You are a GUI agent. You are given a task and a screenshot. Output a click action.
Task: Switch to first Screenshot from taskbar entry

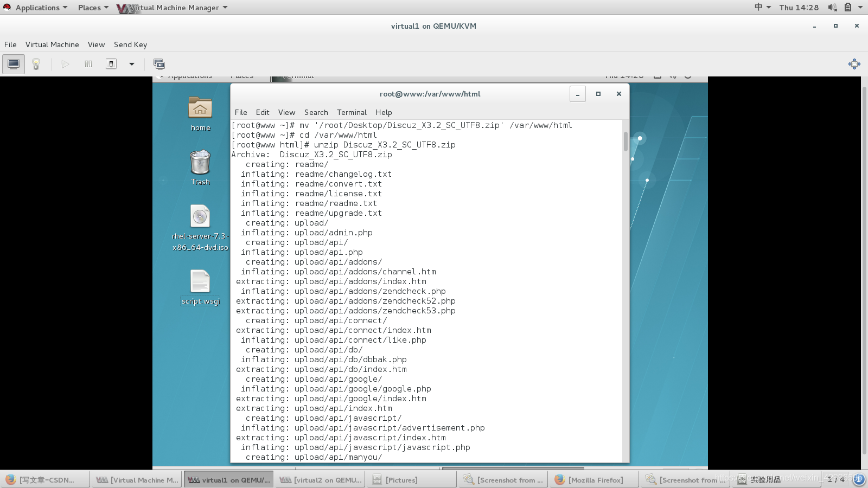tap(502, 480)
